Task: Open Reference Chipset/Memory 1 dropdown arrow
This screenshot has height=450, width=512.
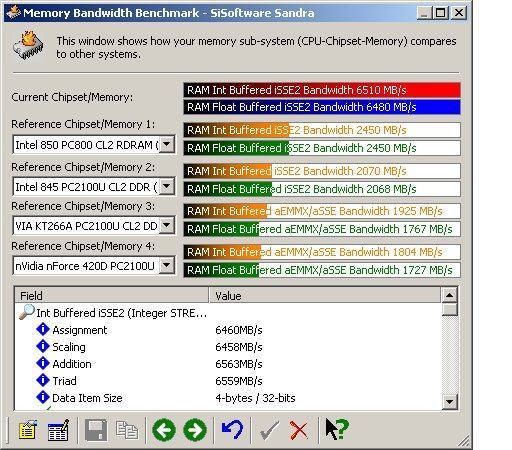Action: (167, 145)
